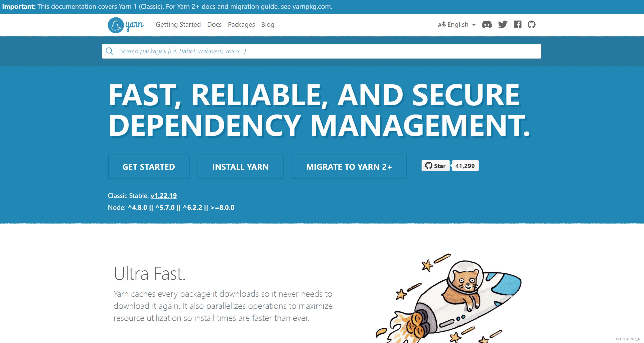Click the Yarn logo icon
644x343 pixels.
pos(115,24)
